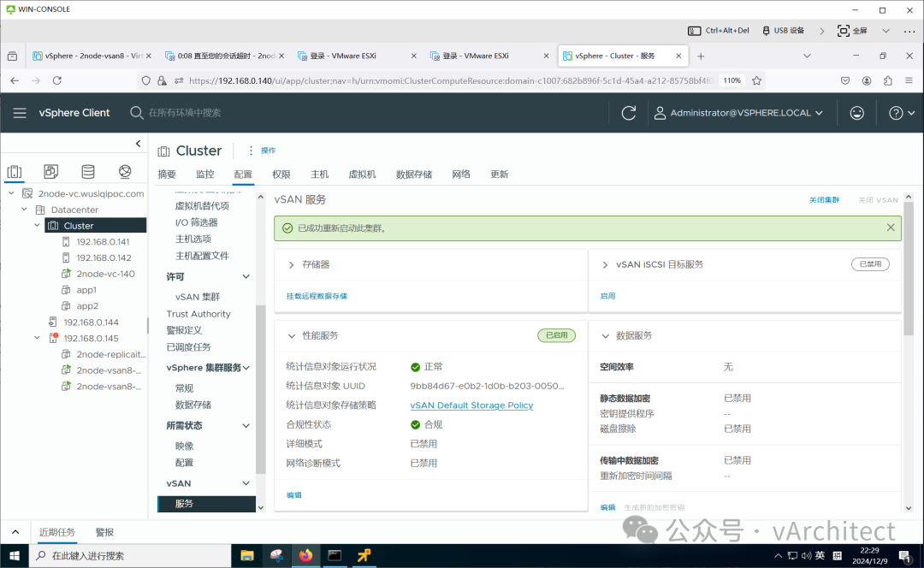Switch to the 监控 tab

click(205, 174)
